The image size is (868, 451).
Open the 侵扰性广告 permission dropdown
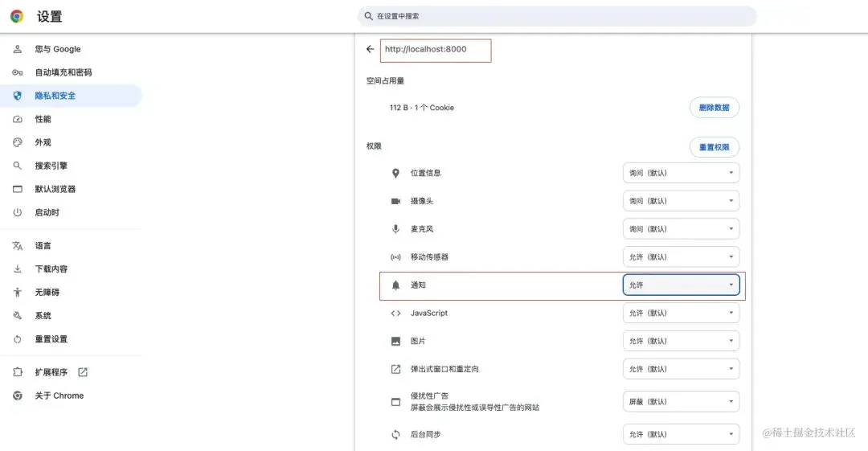click(681, 402)
